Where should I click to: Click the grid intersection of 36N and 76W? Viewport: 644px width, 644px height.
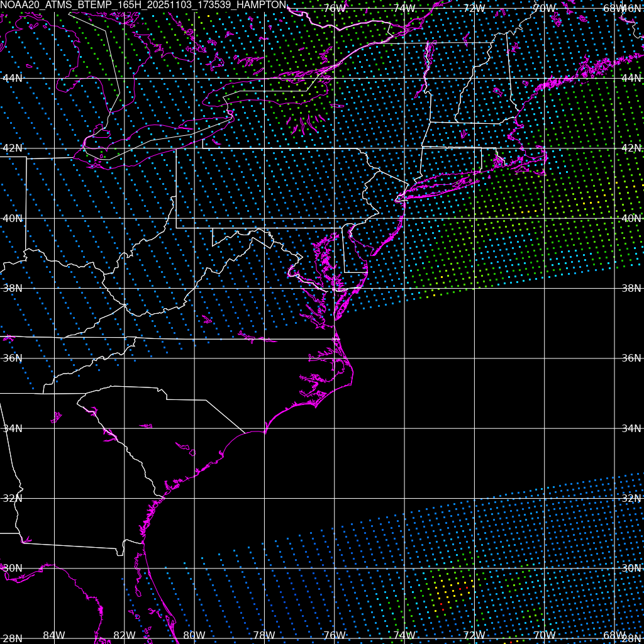coord(334,358)
